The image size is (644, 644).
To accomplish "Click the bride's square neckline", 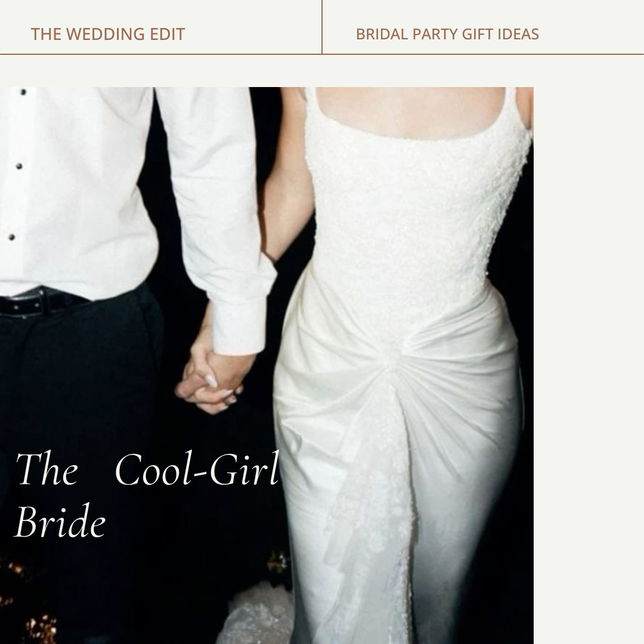I will coord(411,119).
